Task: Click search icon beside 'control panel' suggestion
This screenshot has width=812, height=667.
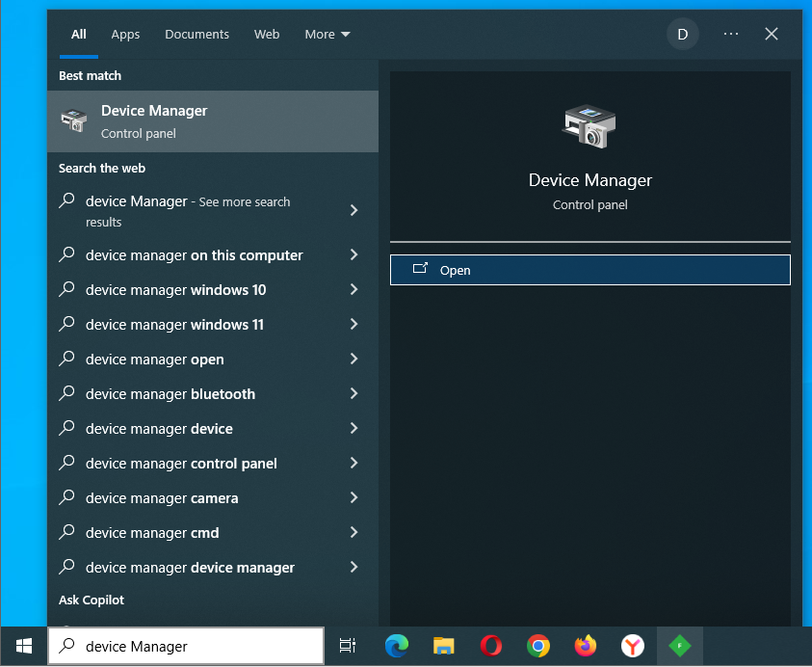Action: [x=66, y=463]
